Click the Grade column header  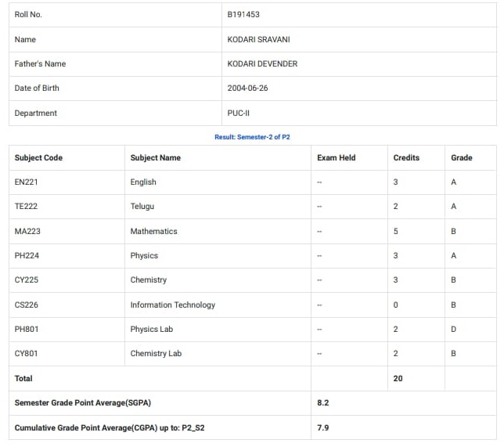[x=462, y=158]
